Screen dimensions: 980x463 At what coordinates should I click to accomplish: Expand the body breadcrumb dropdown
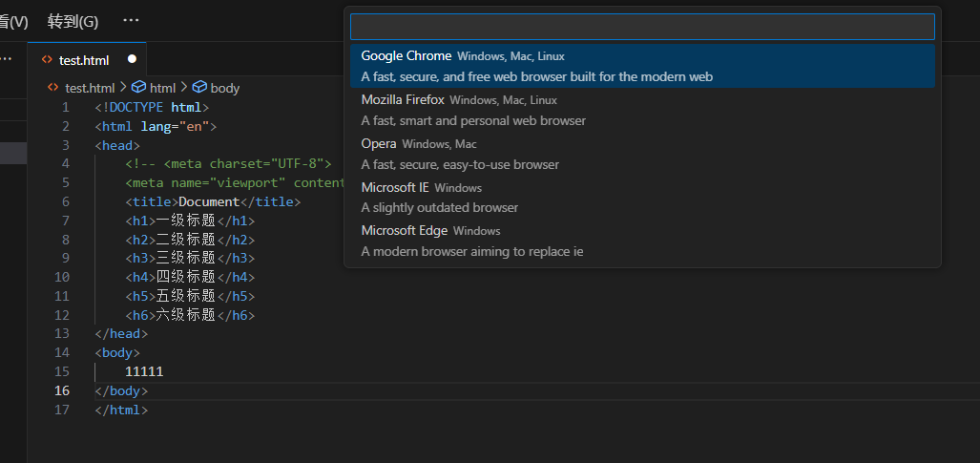225,88
